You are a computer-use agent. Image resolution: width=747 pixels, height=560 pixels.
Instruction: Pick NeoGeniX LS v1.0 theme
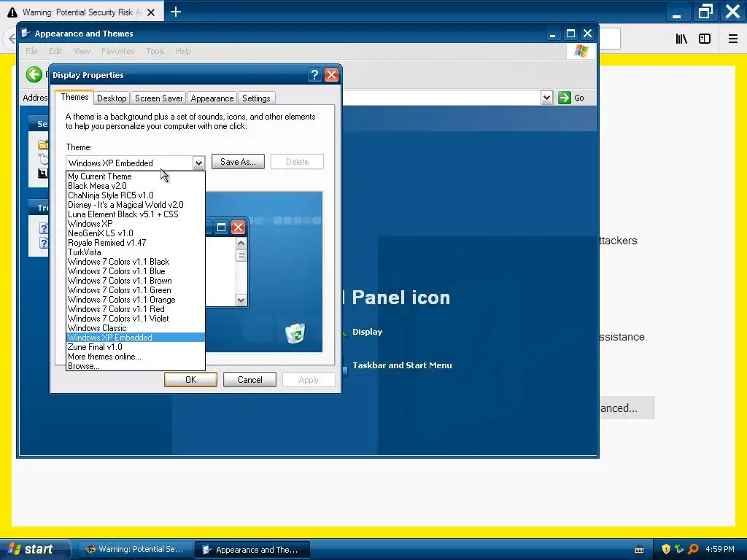[136, 233]
